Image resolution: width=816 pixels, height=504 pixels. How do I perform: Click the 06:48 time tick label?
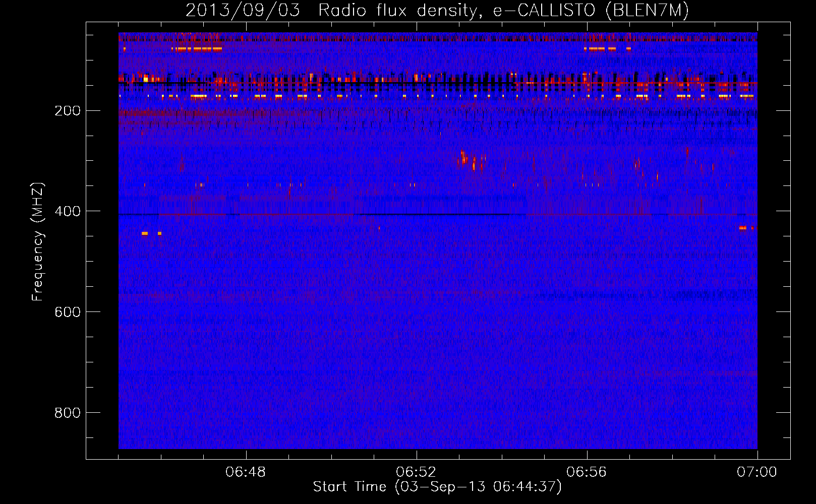[x=246, y=472]
